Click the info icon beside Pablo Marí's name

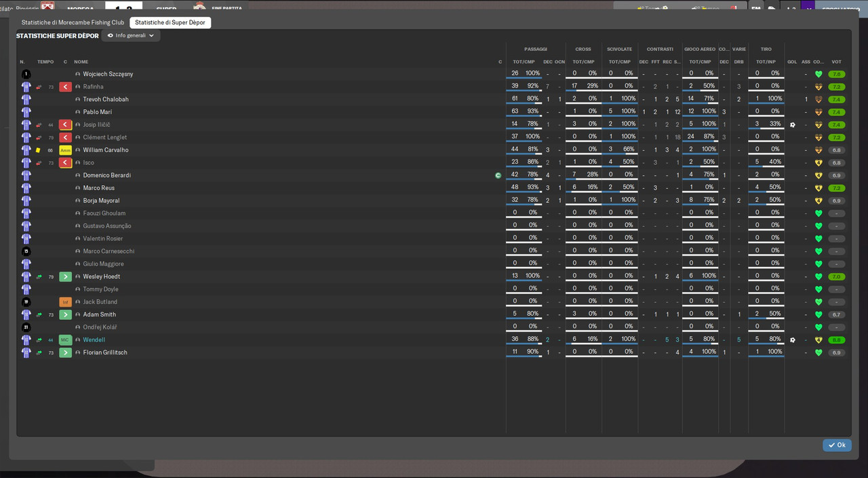[x=78, y=112]
